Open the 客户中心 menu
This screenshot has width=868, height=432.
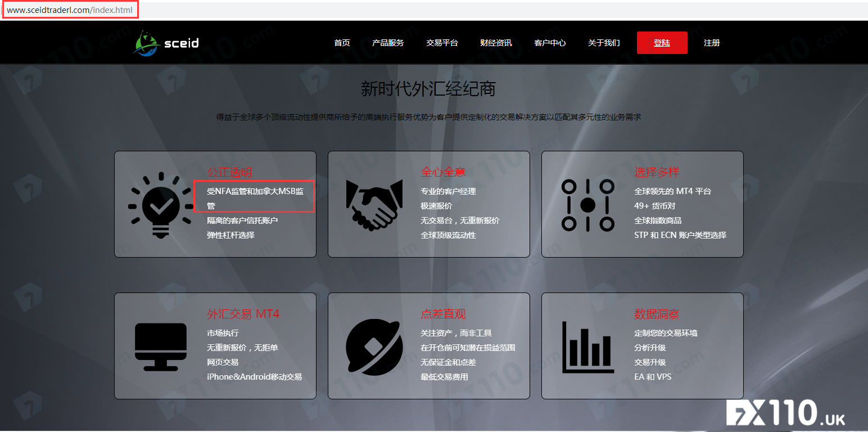coord(550,43)
